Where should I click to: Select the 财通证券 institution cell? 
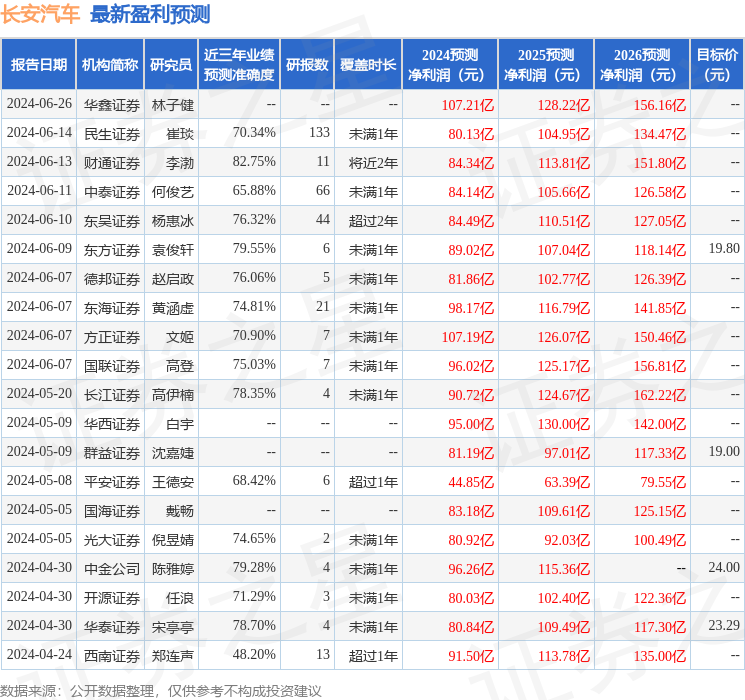pyautogui.click(x=112, y=163)
